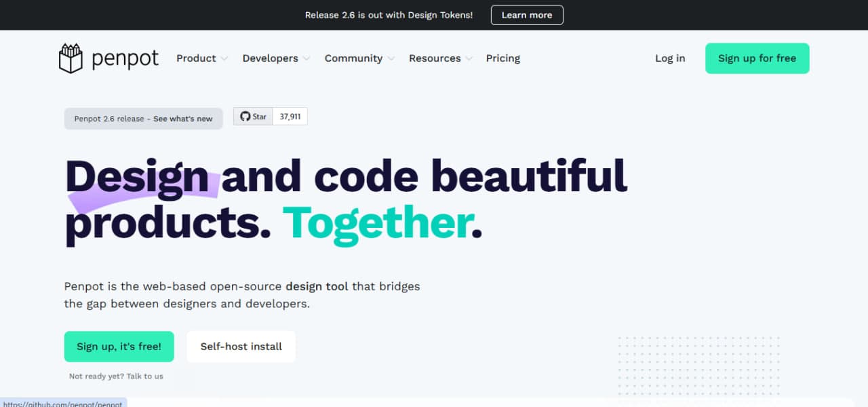The height and width of the screenshot is (407, 868).
Task: Expand the Developers dropdown chevron
Action: [307, 59]
